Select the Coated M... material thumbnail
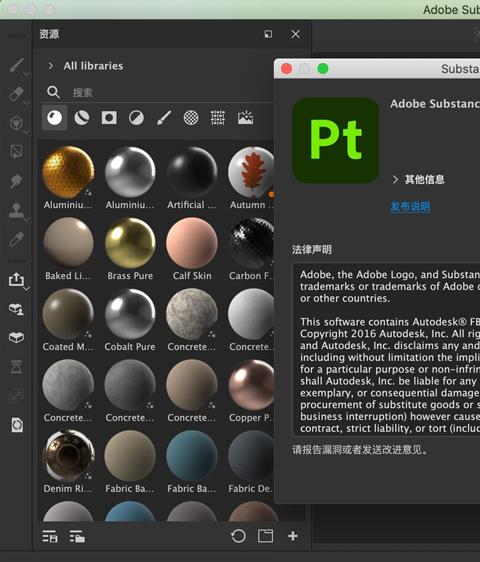Screen dimensions: 480x562 (68, 314)
